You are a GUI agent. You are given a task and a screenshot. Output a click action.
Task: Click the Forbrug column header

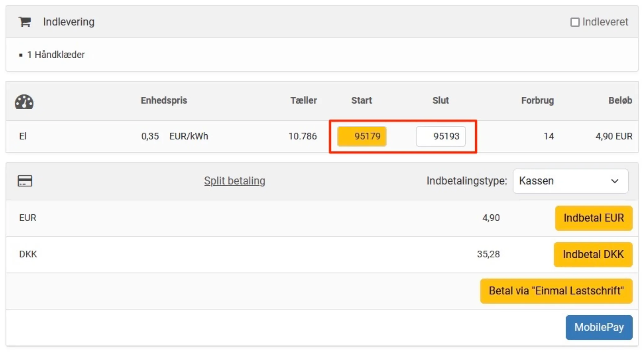pyautogui.click(x=537, y=100)
